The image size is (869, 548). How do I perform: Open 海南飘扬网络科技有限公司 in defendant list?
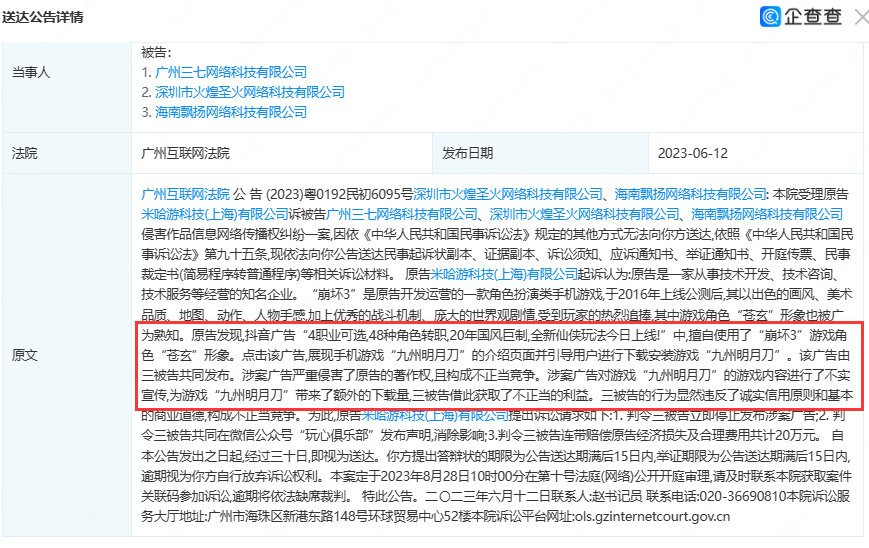pyautogui.click(x=231, y=112)
